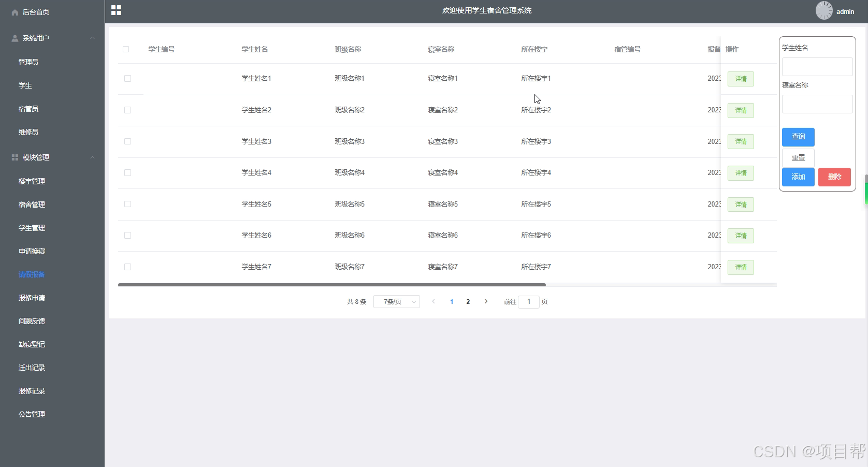The width and height of the screenshot is (868, 467).
Task: Click the 所在楼宇7 cell
Action: pos(536,267)
